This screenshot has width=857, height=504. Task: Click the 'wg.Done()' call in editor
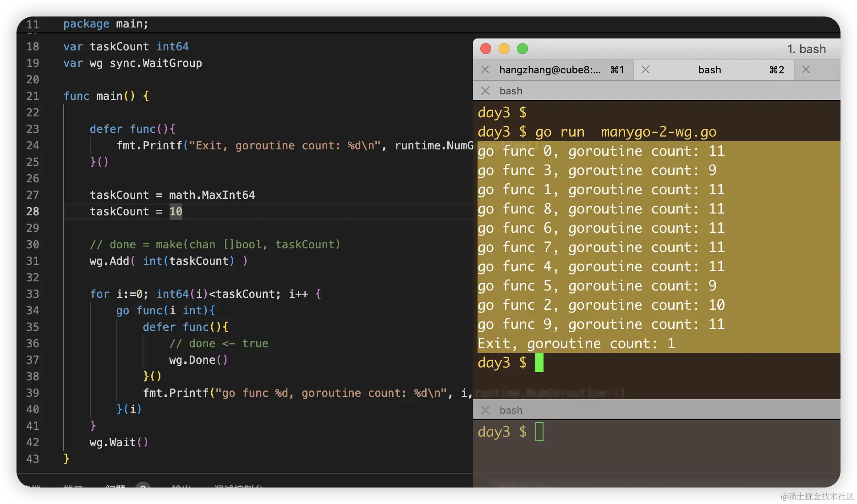[x=198, y=360]
